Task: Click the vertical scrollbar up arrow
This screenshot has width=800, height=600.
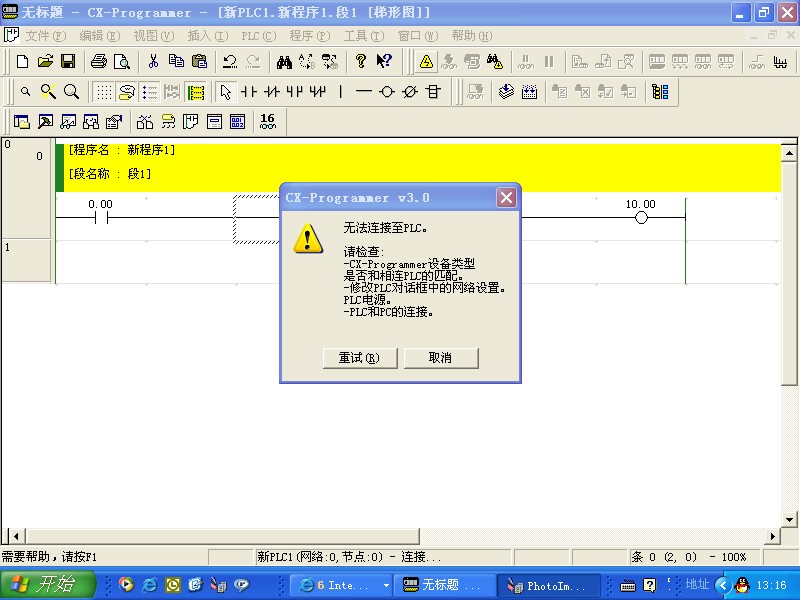Action: (789, 154)
